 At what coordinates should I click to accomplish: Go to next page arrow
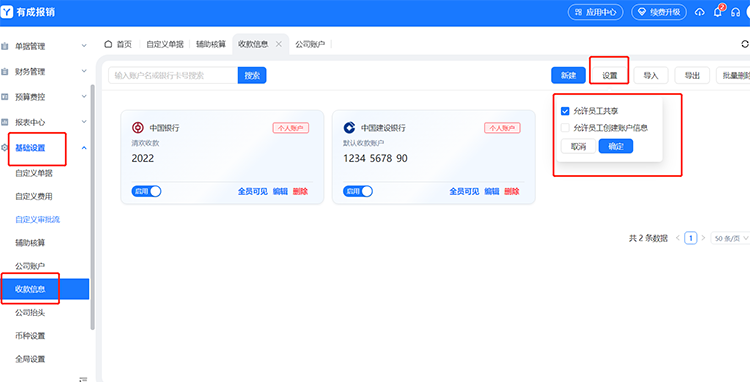(703, 238)
